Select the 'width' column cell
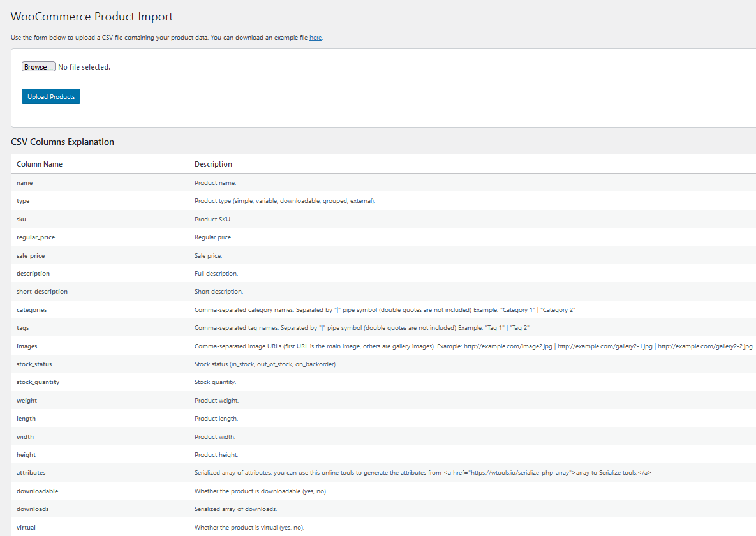Image resolution: width=756 pixels, height=536 pixels. point(25,436)
